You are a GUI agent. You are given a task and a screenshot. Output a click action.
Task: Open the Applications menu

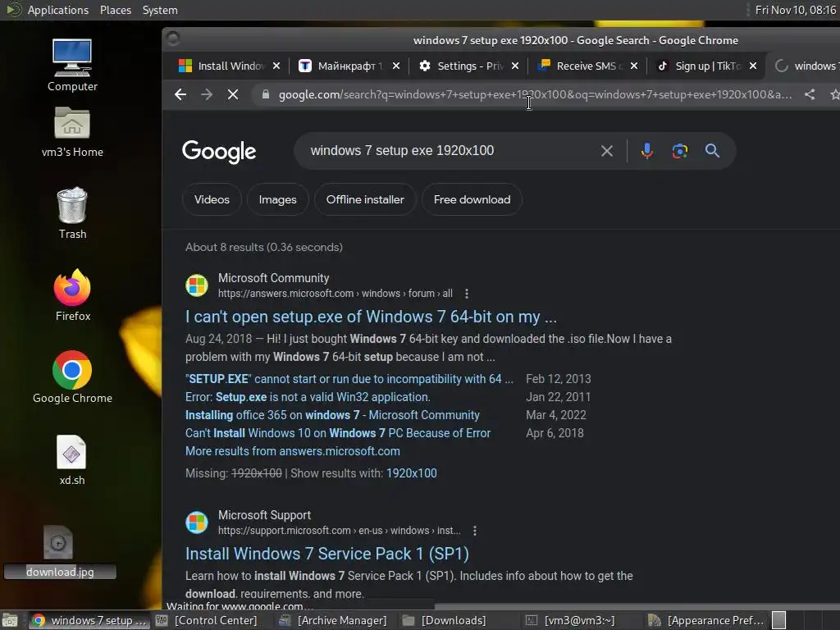point(58,10)
